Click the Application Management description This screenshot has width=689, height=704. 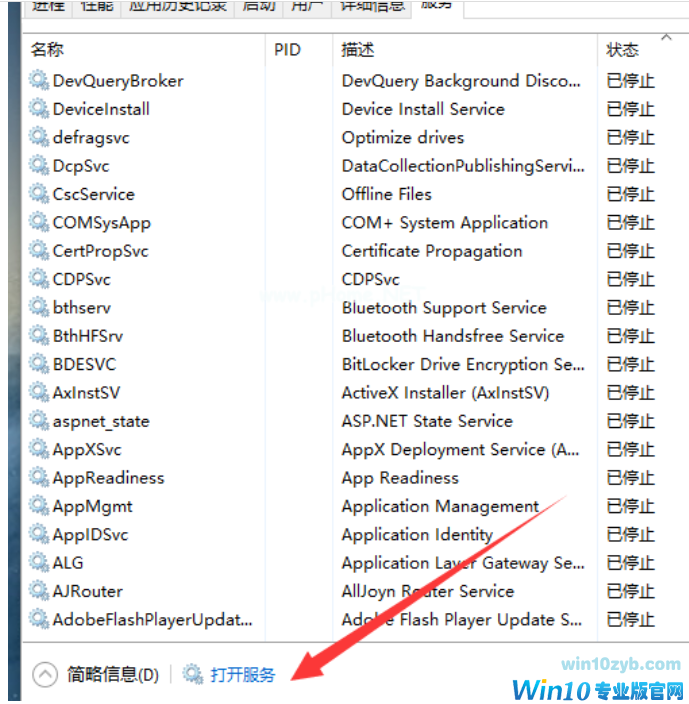point(440,506)
